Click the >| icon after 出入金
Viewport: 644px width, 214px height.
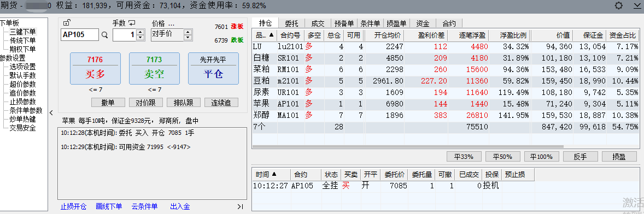click(x=240, y=206)
